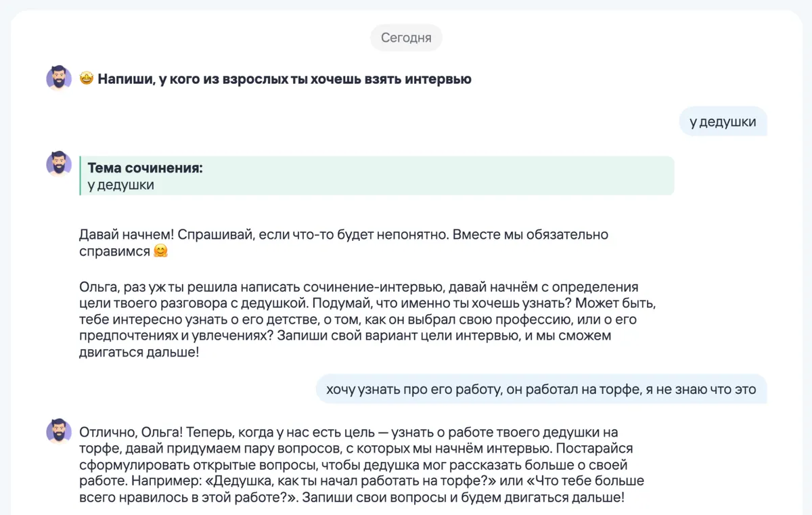This screenshot has width=812, height=515.
Task: Click the bearded avatar beside the "Напиши" message
Action: 59,79
